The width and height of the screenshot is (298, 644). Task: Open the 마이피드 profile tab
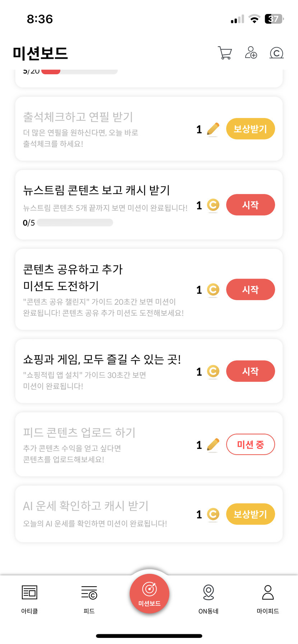point(268,597)
